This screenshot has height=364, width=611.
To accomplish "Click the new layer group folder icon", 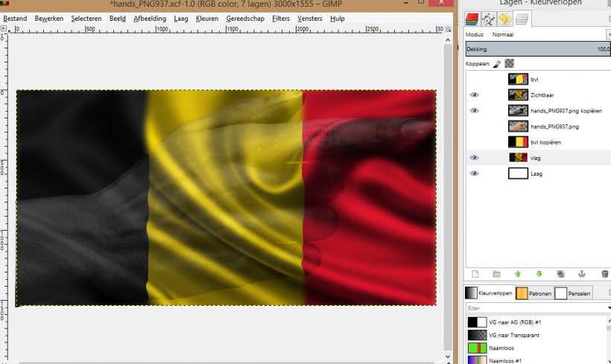I will 496,274.
